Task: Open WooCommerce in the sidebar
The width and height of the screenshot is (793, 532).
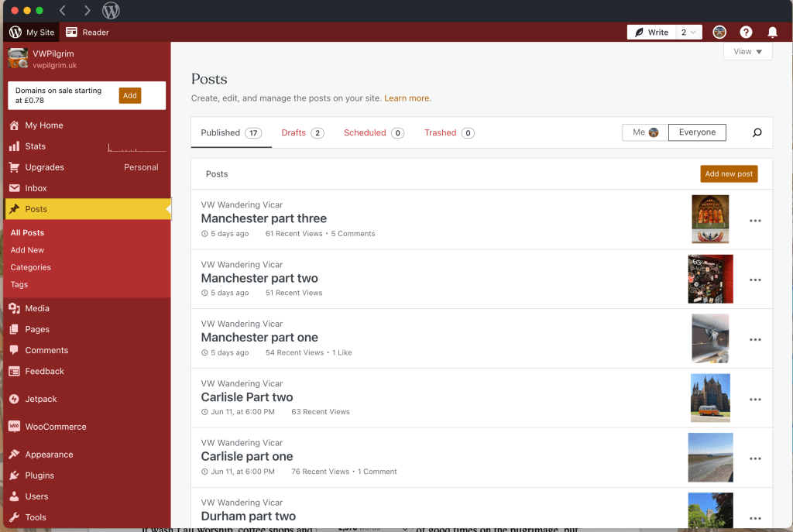Action: (55, 427)
